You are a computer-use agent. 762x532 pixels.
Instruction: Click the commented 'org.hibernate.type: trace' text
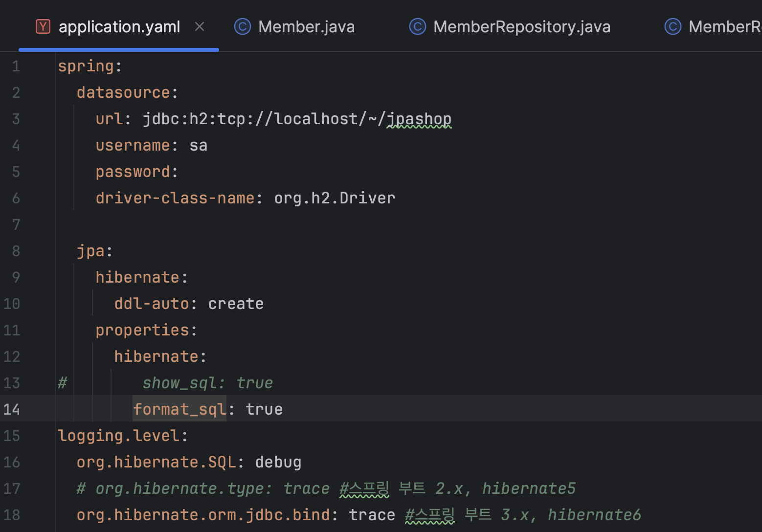[213, 488]
